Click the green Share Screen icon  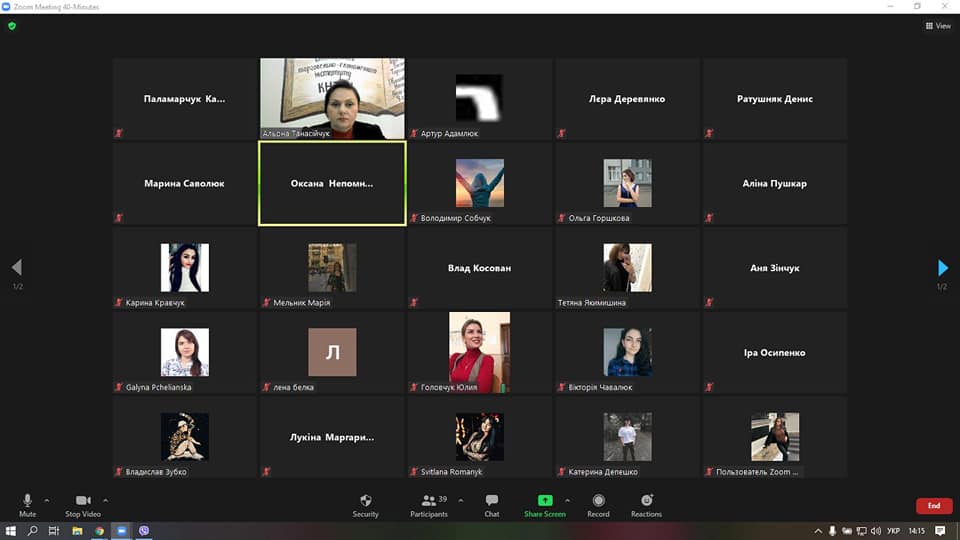tap(545, 501)
